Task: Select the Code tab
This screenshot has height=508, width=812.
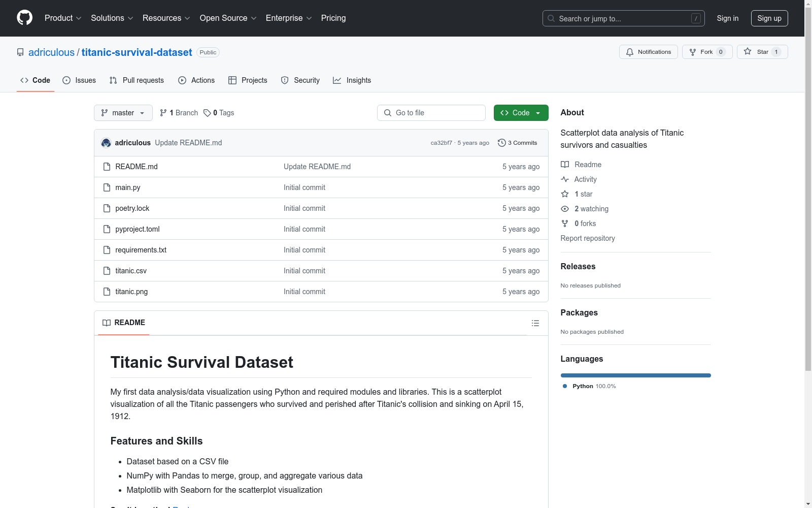Action: click(x=36, y=80)
